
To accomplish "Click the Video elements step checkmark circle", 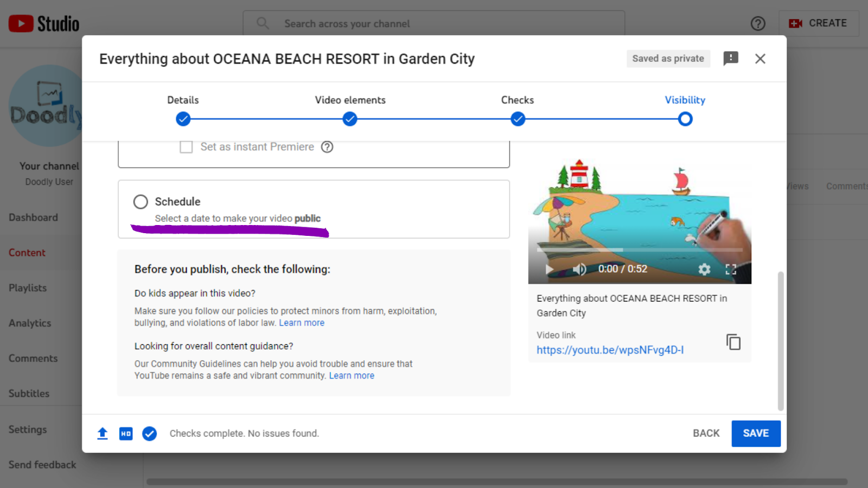I will tap(350, 119).
